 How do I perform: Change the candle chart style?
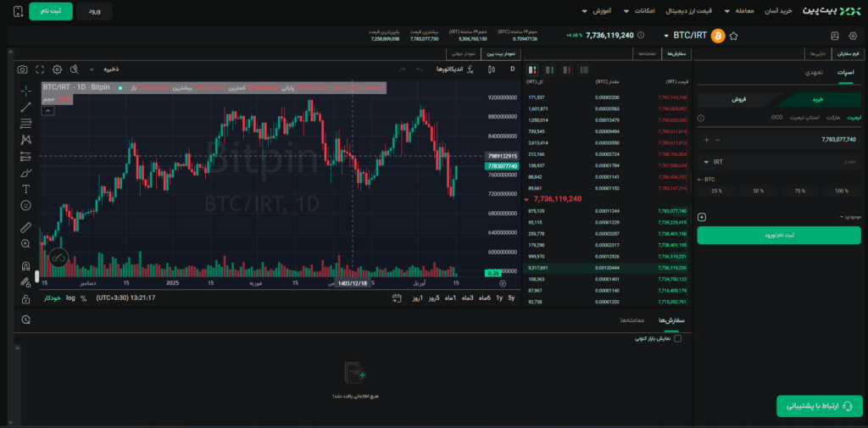(491, 69)
